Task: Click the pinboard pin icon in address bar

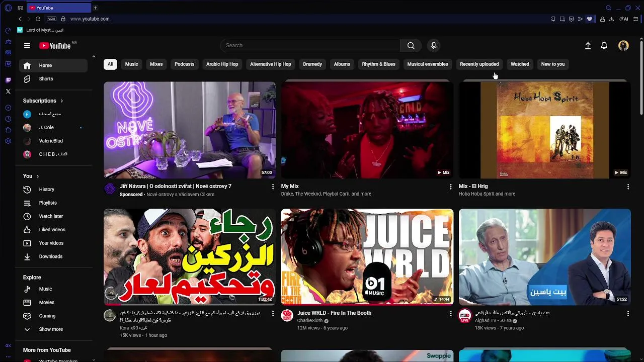Action: tap(553, 19)
